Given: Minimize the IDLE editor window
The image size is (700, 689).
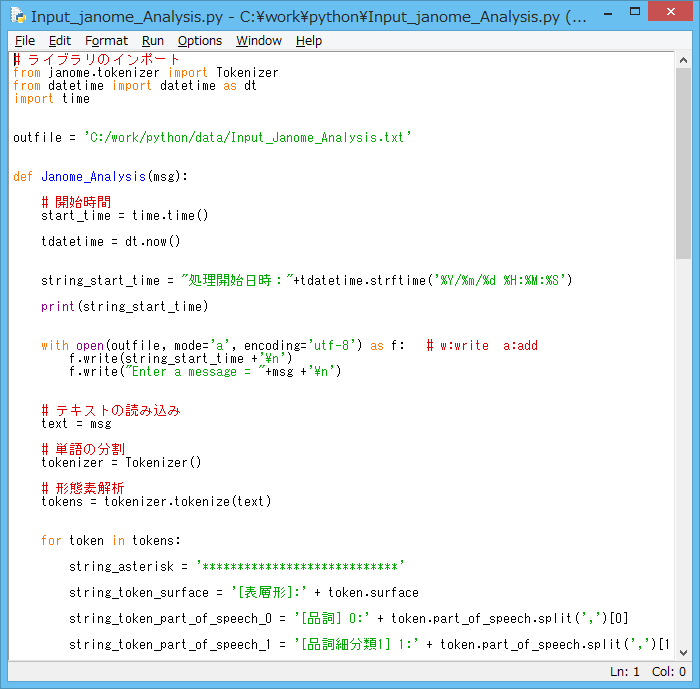Looking at the screenshot, I should 612,13.
